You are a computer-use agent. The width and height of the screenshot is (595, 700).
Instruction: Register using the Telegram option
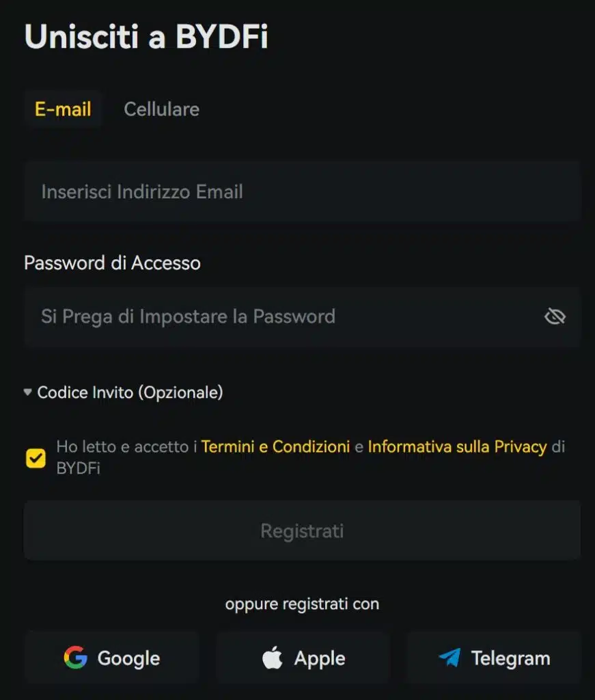(493, 658)
